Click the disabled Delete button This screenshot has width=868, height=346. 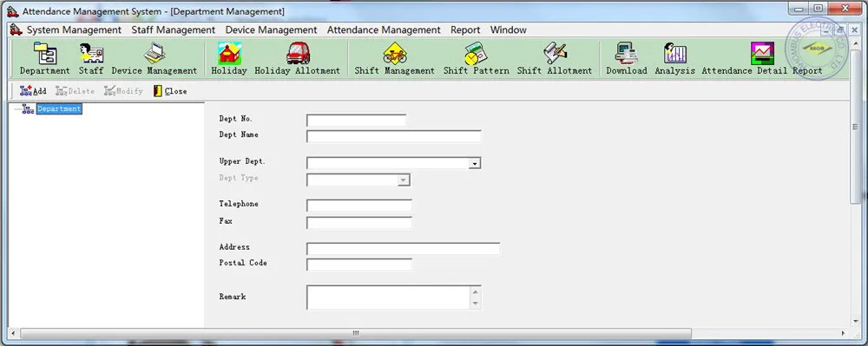(75, 91)
